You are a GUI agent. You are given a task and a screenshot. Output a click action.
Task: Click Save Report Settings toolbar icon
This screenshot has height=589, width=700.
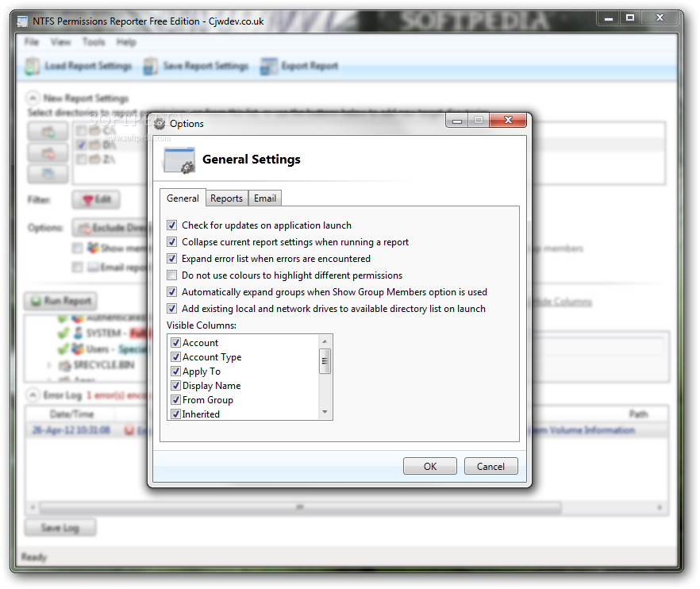click(151, 66)
